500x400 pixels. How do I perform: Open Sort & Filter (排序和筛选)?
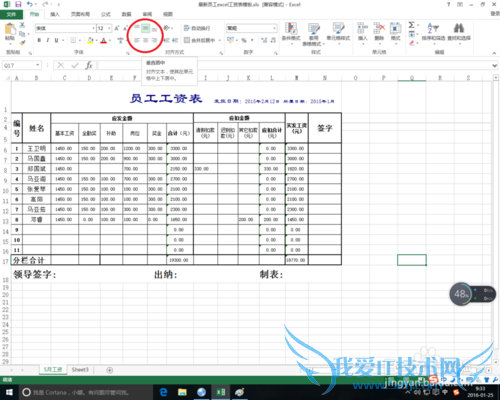433,32
